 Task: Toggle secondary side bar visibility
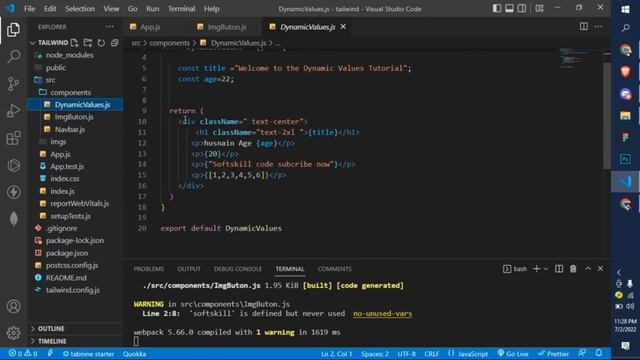pos(522,8)
